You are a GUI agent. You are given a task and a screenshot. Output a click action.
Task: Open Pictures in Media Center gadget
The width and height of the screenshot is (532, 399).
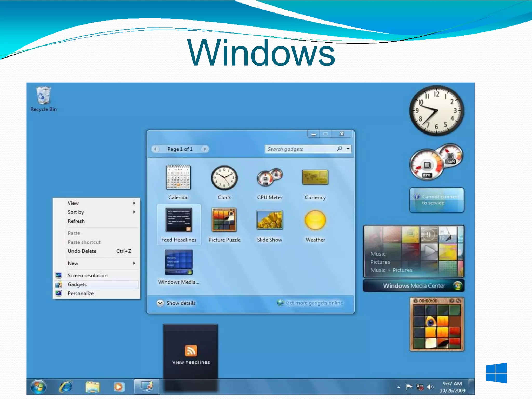tap(380, 262)
